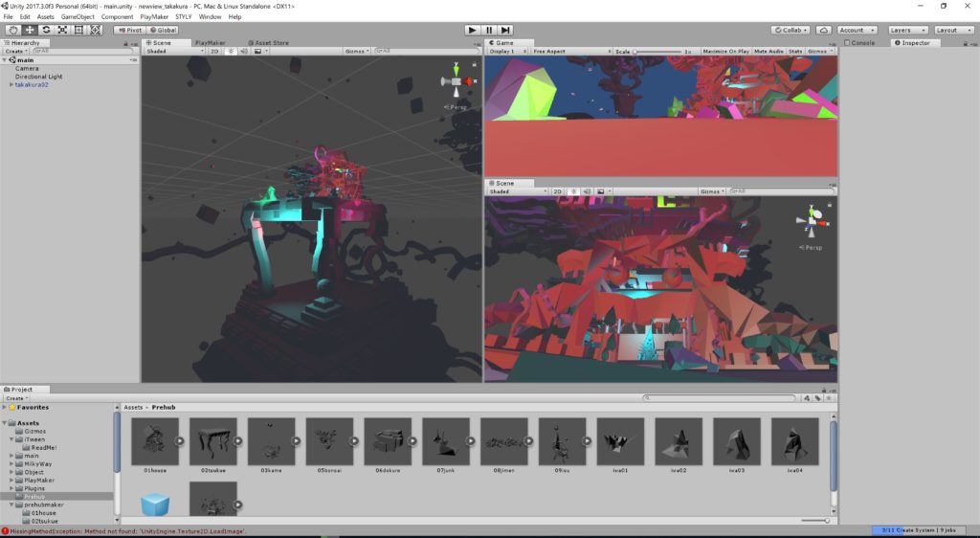Viewport: 980px width, 538px height.
Task: Open Gizmos dropdown in left Scene view
Action: (357, 52)
